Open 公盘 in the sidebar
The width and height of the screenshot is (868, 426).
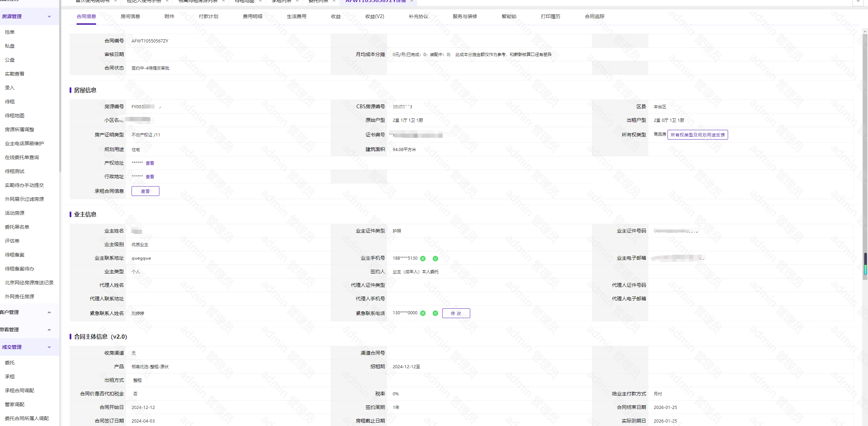(10, 60)
